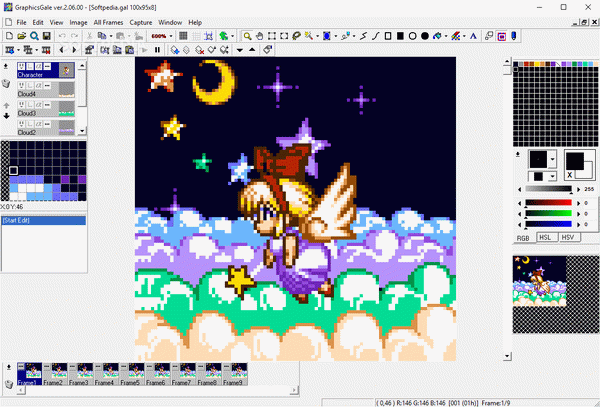Screen dimensions: 600x407
Task: Select the Hand pan tool
Action: [260, 36]
